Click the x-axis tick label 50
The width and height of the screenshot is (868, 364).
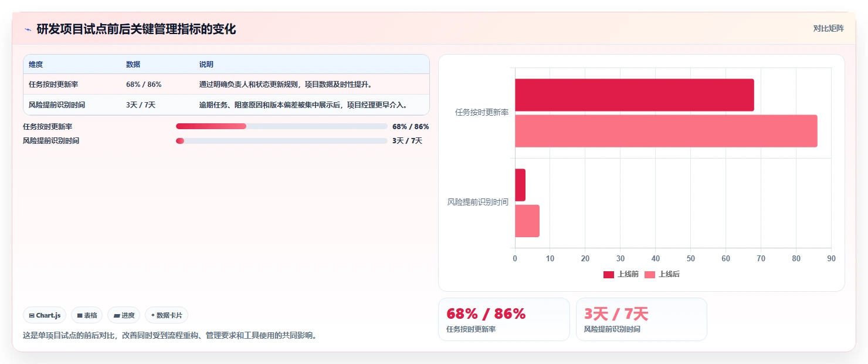tap(691, 258)
